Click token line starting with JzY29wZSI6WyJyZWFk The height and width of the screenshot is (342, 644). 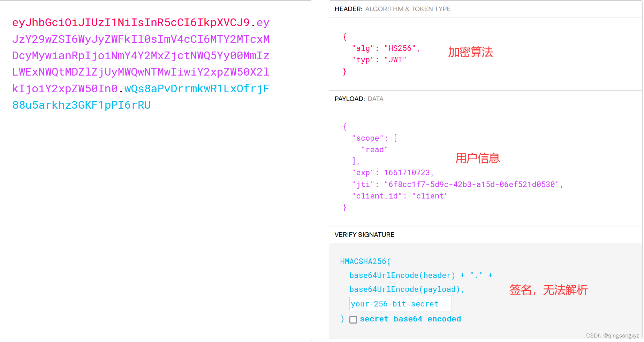(141, 39)
